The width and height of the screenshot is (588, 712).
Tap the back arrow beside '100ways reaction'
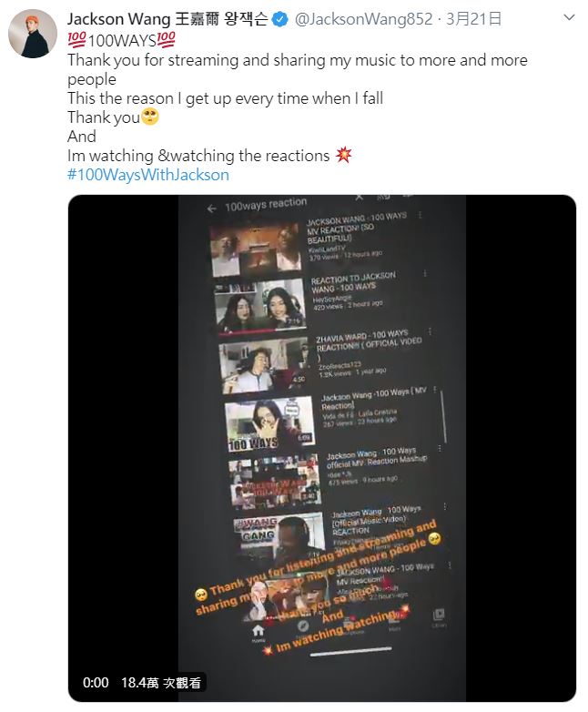(211, 209)
